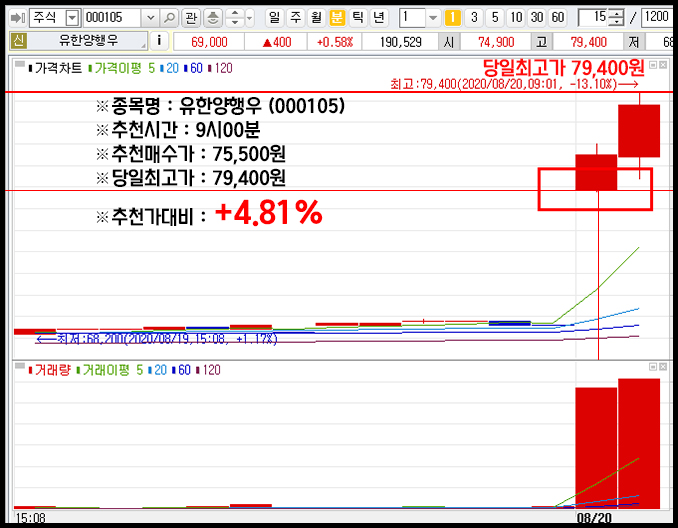The image size is (678, 528).
Task: Click the magnifier stock search icon
Action: tap(169, 18)
